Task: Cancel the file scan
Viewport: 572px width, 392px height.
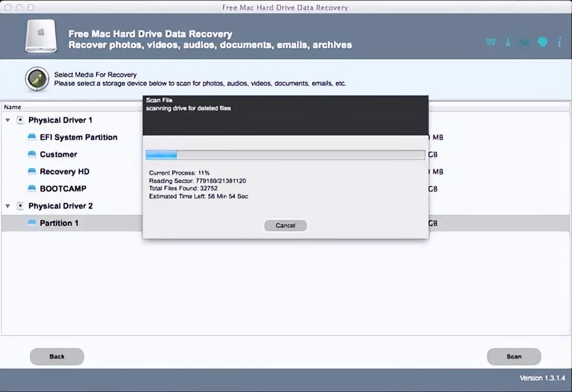Action: (x=286, y=226)
